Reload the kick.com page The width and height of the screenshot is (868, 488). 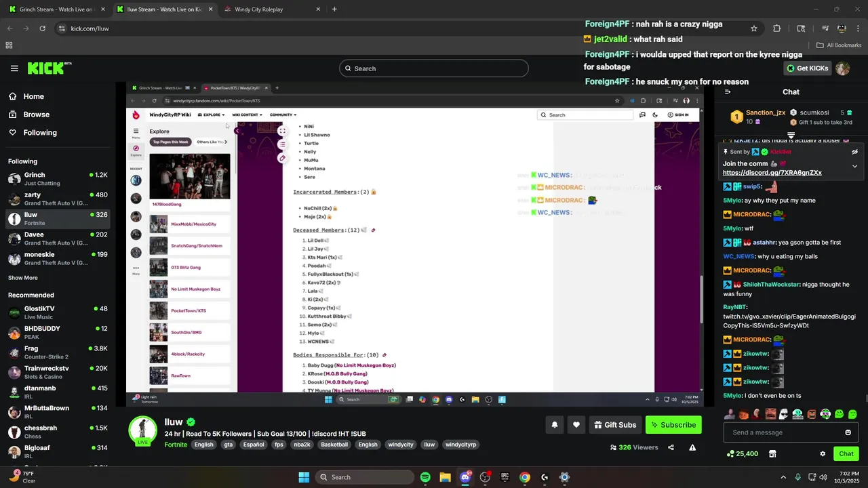pyautogui.click(x=42, y=28)
